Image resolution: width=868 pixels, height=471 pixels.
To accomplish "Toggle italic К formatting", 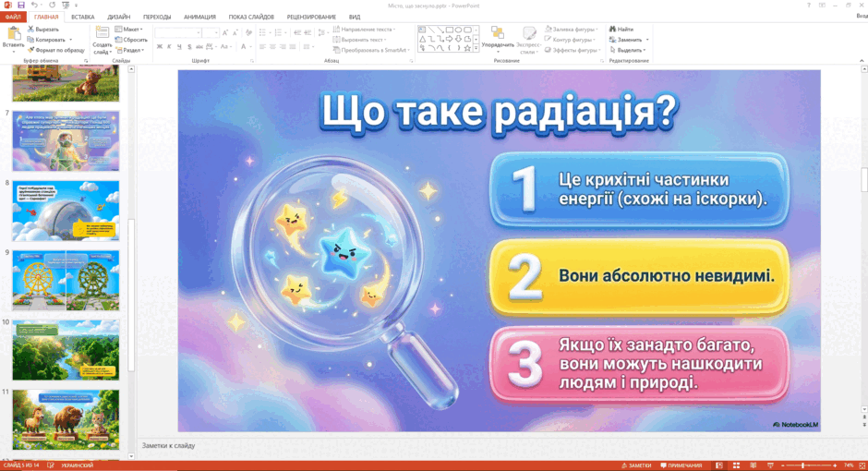I will (169, 47).
